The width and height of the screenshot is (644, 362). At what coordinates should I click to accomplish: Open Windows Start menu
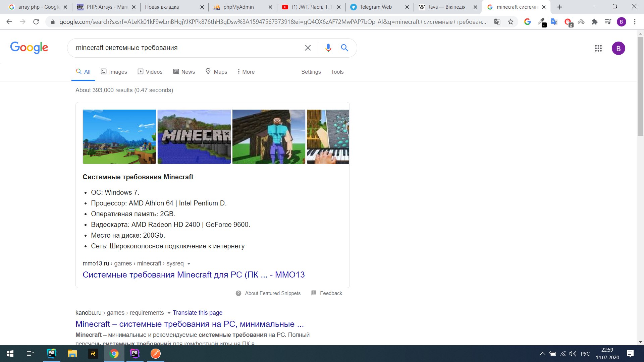tap(10, 354)
